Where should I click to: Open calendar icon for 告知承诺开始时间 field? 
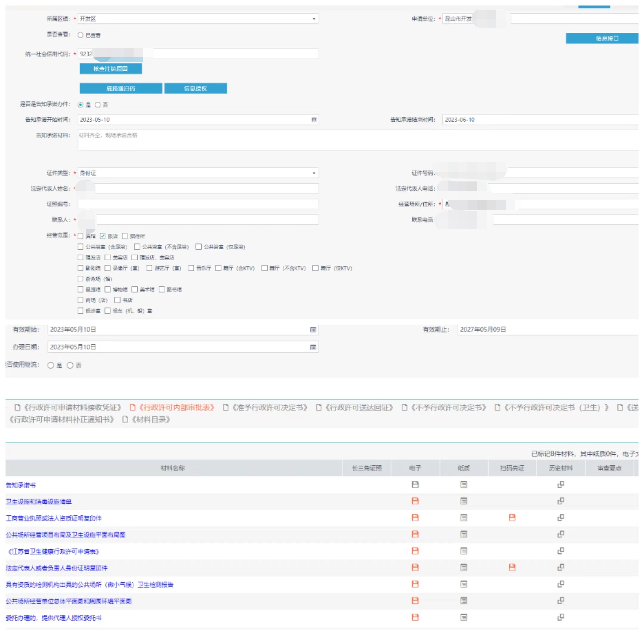314,120
